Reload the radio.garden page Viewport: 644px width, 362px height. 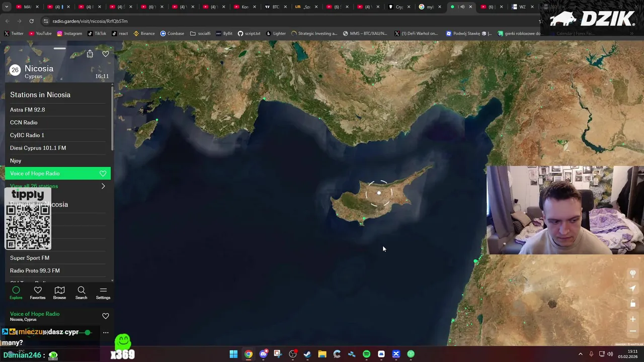[31, 21]
